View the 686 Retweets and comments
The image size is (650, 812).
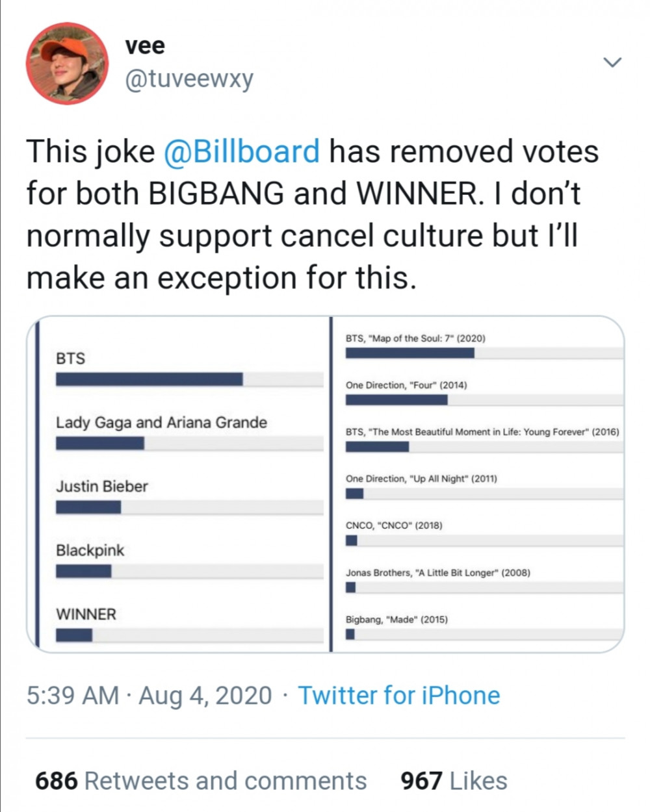(201, 781)
